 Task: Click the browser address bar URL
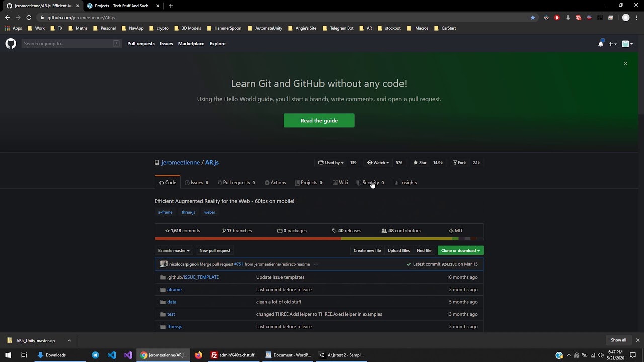tap(81, 18)
